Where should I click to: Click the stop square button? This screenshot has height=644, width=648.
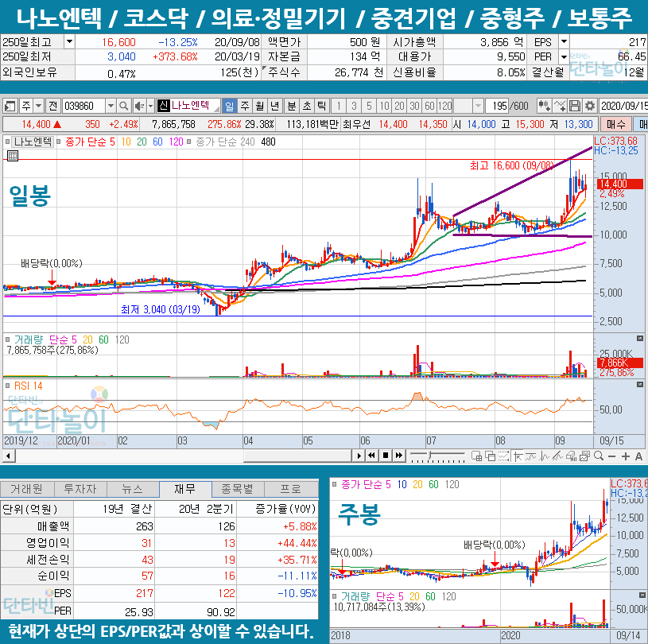coord(385,456)
